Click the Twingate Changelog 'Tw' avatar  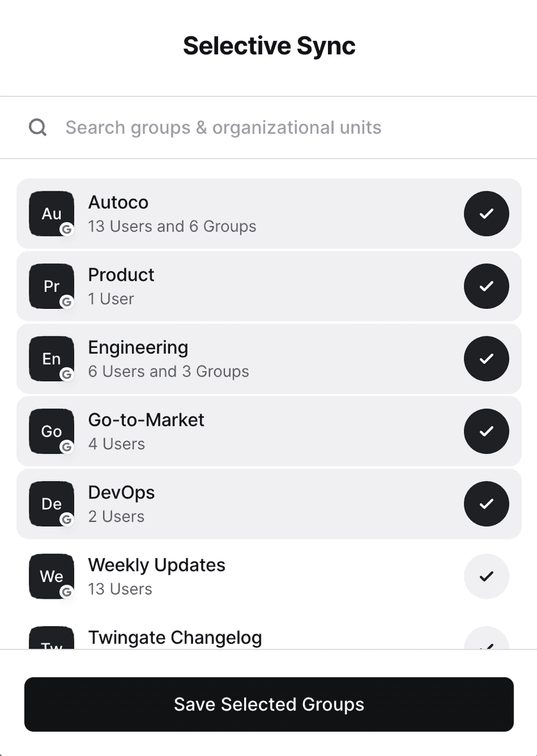pyautogui.click(x=51, y=640)
